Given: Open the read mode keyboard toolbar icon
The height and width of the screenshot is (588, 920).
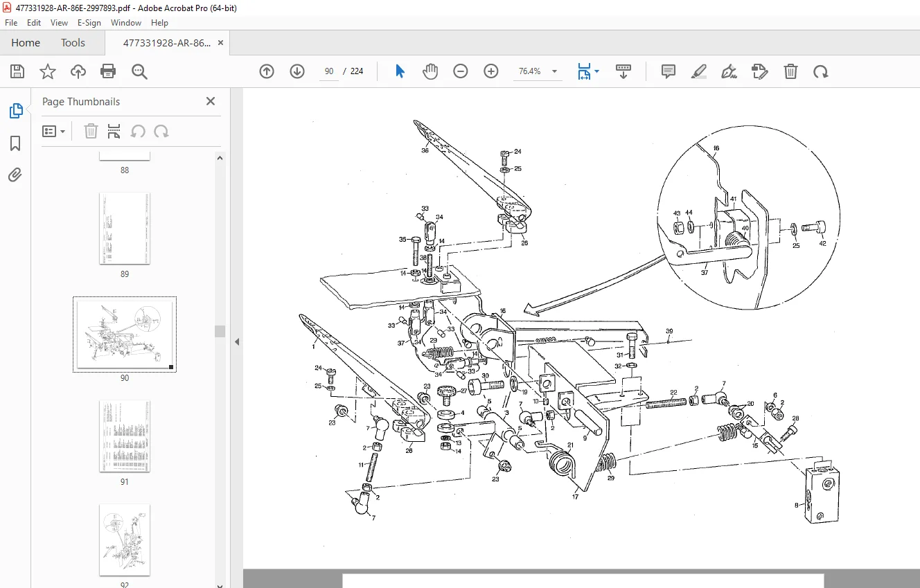Looking at the screenshot, I should click(623, 71).
